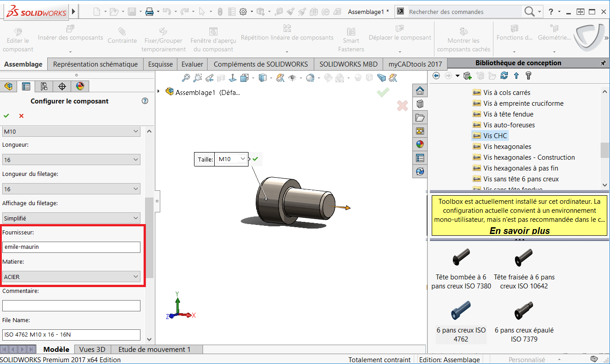Switch to PropertyManager tab icon
Image resolution: width=610 pixels, height=364 pixels.
(x=26, y=86)
